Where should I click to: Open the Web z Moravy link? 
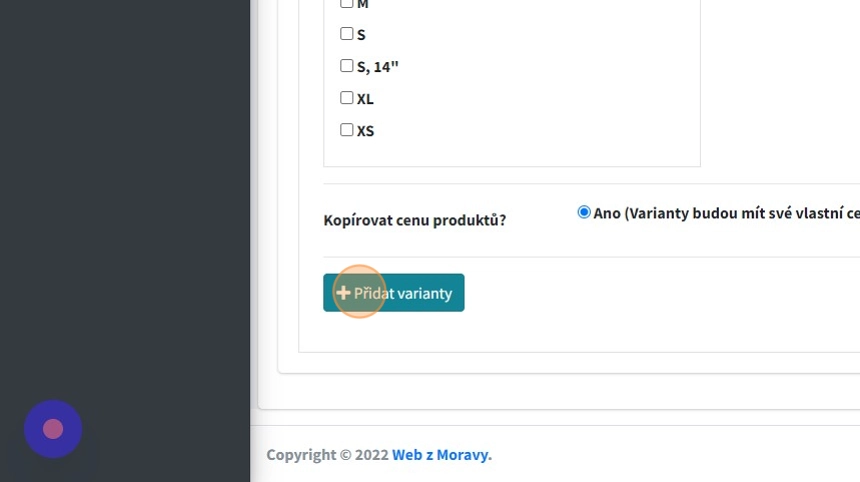pyautogui.click(x=440, y=455)
